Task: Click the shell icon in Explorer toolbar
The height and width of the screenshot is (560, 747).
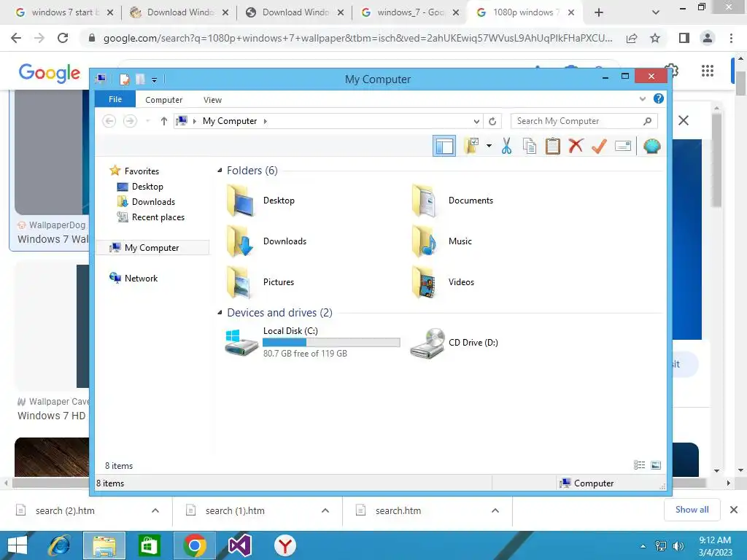Action: 651,146
